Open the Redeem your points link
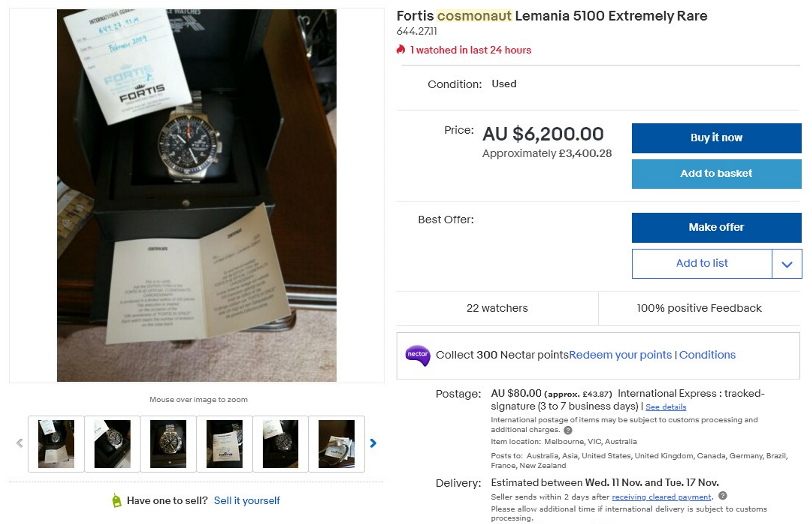Viewport: 812px width, 524px height. click(620, 355)
